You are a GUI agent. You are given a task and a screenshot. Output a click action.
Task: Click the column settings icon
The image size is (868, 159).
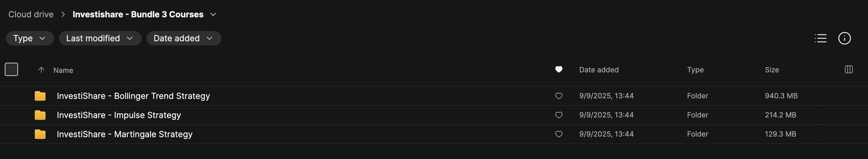849,70
